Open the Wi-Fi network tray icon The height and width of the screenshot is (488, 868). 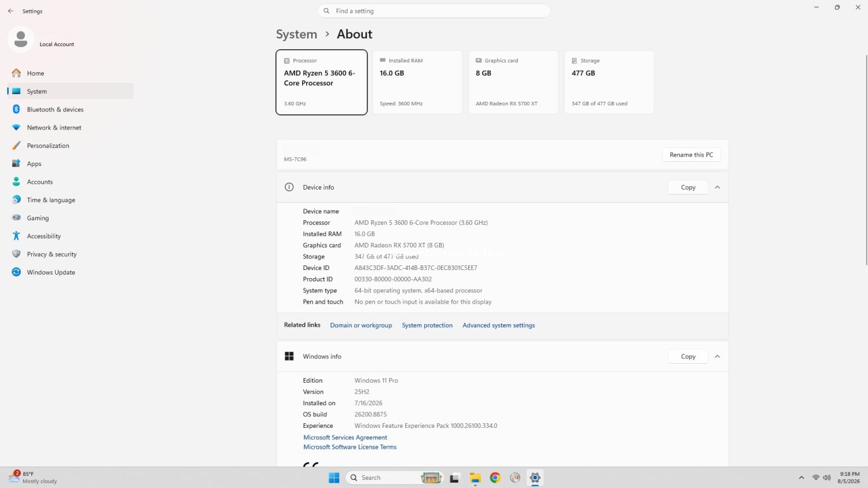[816, 478]
